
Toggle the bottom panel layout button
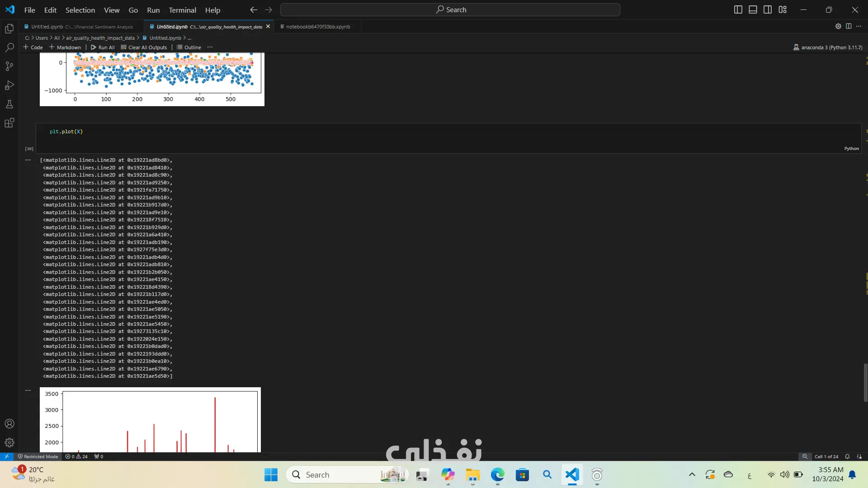(x=753, y=9)
